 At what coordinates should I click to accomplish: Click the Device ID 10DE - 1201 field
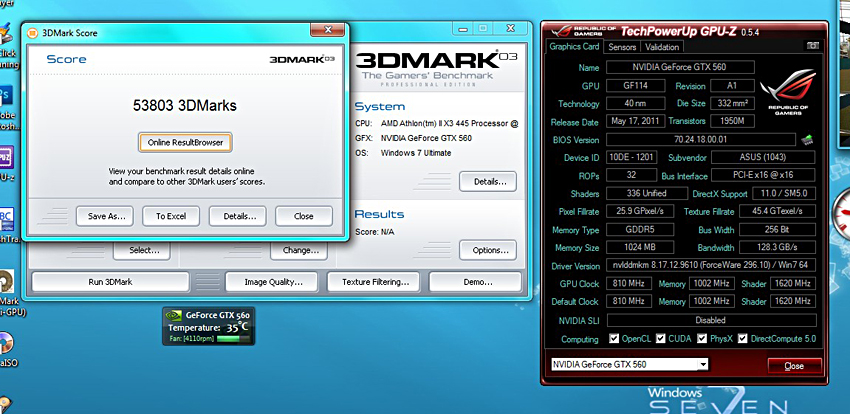(x=632, y=158)
